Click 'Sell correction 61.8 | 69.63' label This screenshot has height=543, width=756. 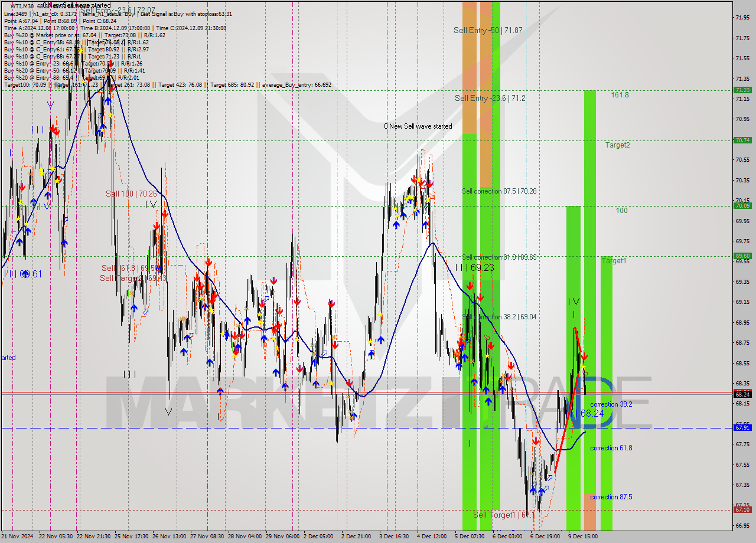coord(499,257)
